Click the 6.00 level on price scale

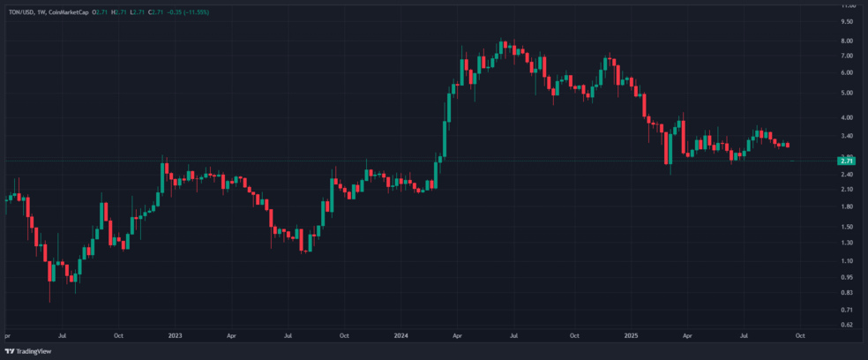pyautogui.click(x=847, y=72)
